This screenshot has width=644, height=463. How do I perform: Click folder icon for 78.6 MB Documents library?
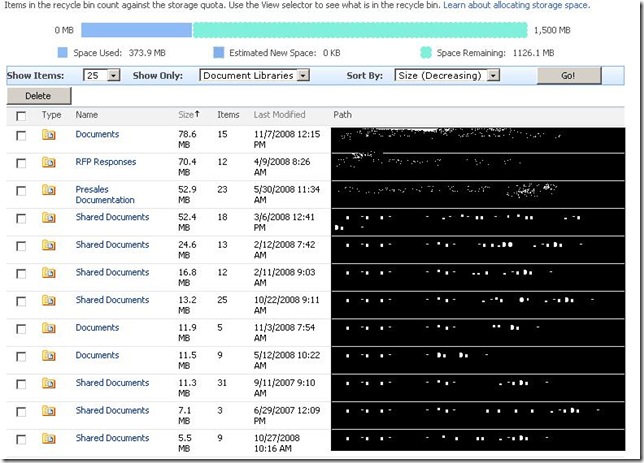pyautogui.click(x=48, y=135)
